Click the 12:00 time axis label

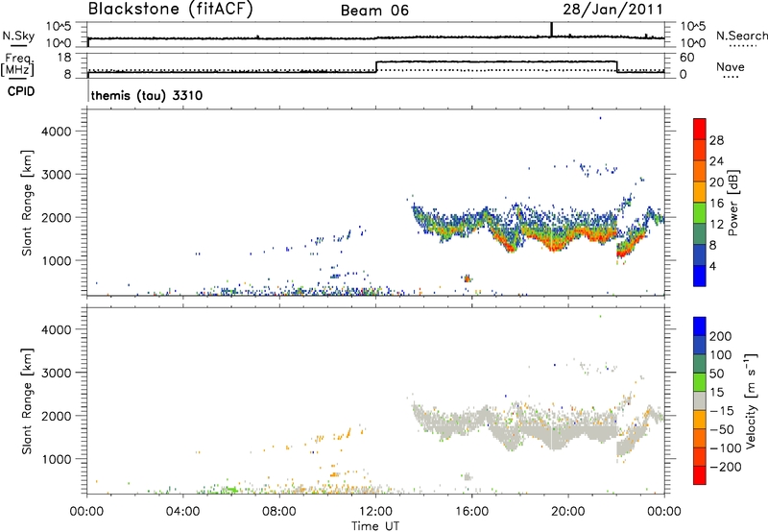pyautogui.click(x=375, y=512)
